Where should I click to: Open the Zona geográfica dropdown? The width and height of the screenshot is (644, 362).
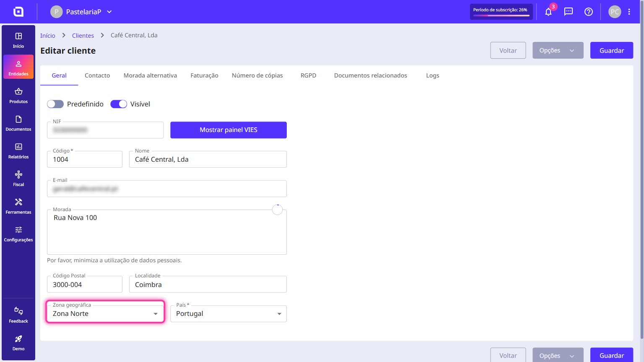(x=105, y=314)
